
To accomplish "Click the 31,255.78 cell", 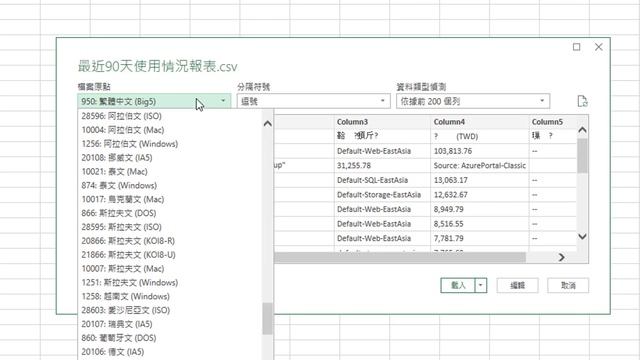I will pos(382,166).
